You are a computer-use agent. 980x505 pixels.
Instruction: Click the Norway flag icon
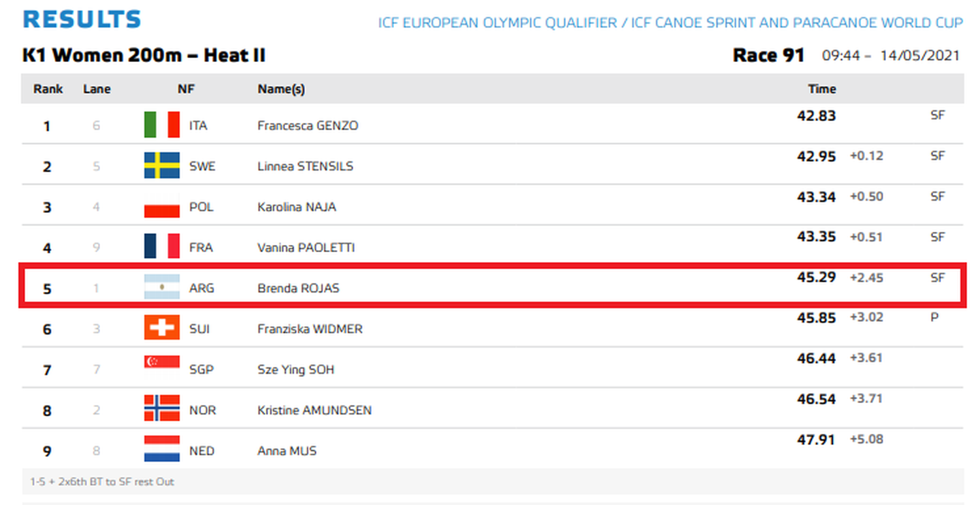tap(161, 409)
